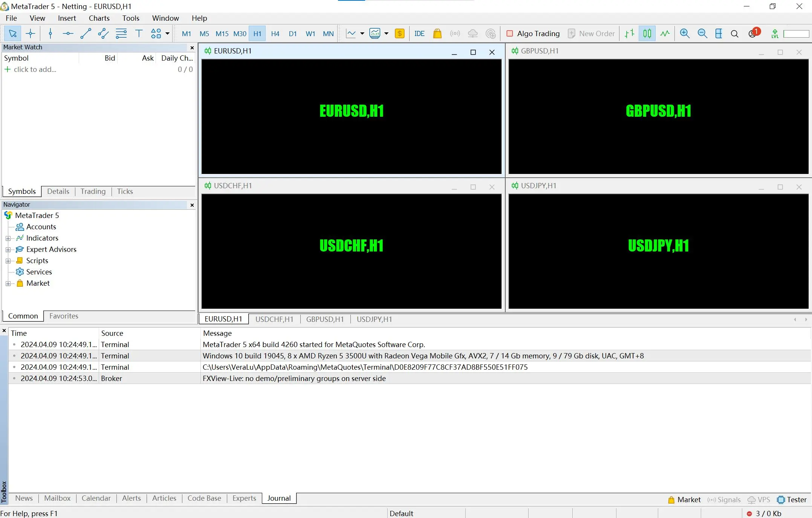812x518 pixels.
Task: Expand the Expert Advisors tree node
Action: (8, 250)
